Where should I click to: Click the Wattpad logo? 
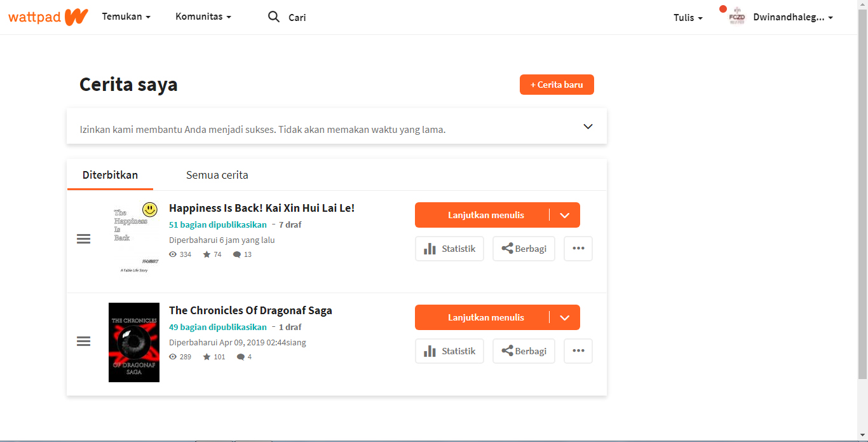point(48,17)
